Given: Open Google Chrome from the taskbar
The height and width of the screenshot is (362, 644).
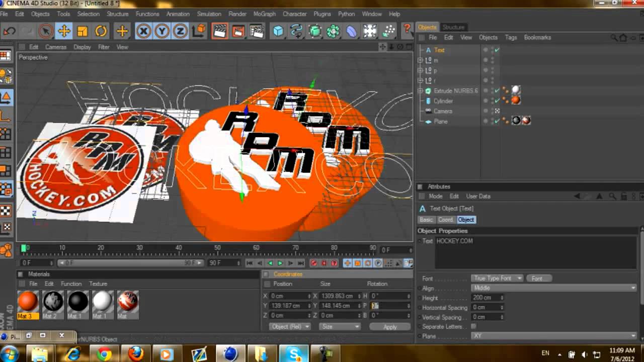Looking at the screenshot, I should pyautogui.click(x=104, y=354).
